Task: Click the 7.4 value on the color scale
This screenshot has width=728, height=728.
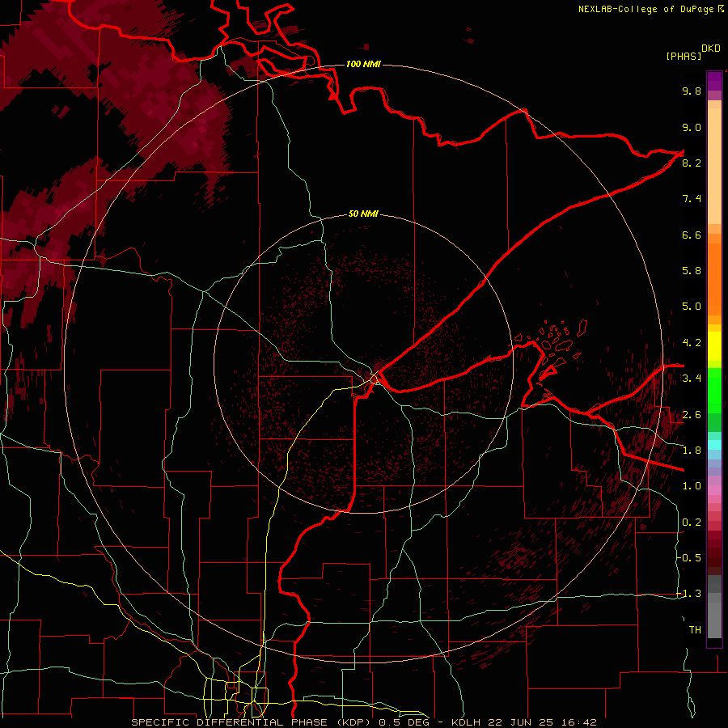Action: [x=692, y=199]
